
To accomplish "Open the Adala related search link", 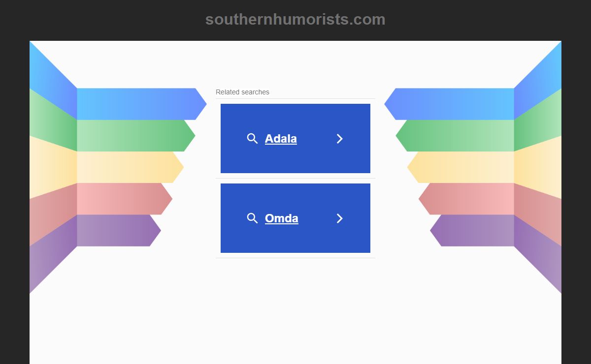I will point(281,139).
